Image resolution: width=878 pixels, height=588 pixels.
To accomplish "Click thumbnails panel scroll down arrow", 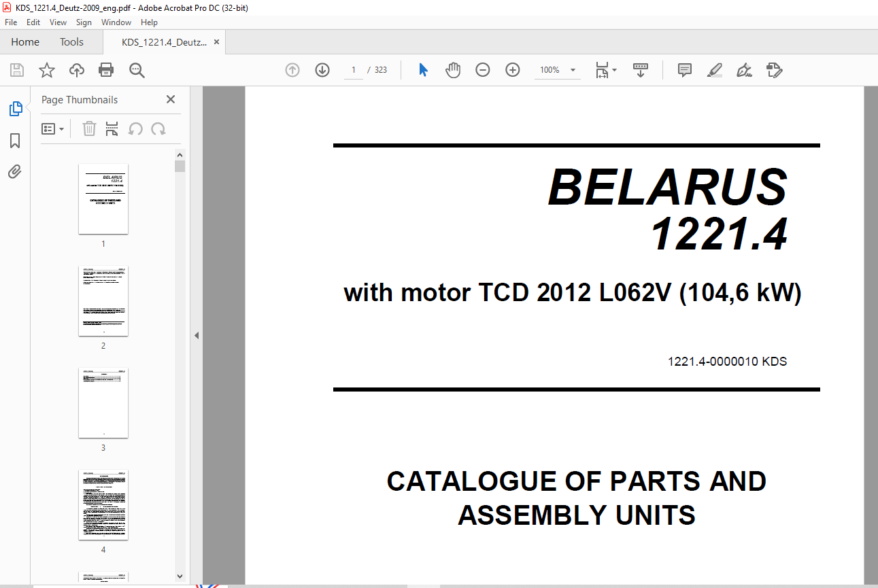I will click(x=180, y=576).
